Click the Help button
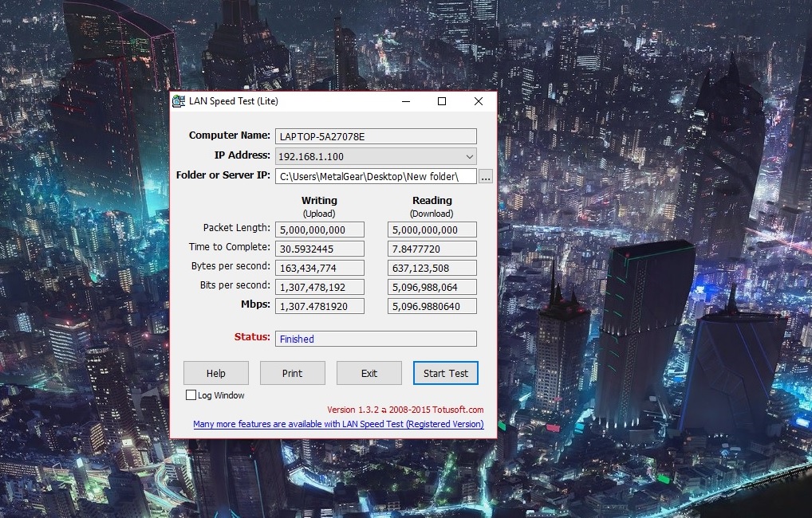This screenshot has height=518, width=812. (x=216, y=373)
